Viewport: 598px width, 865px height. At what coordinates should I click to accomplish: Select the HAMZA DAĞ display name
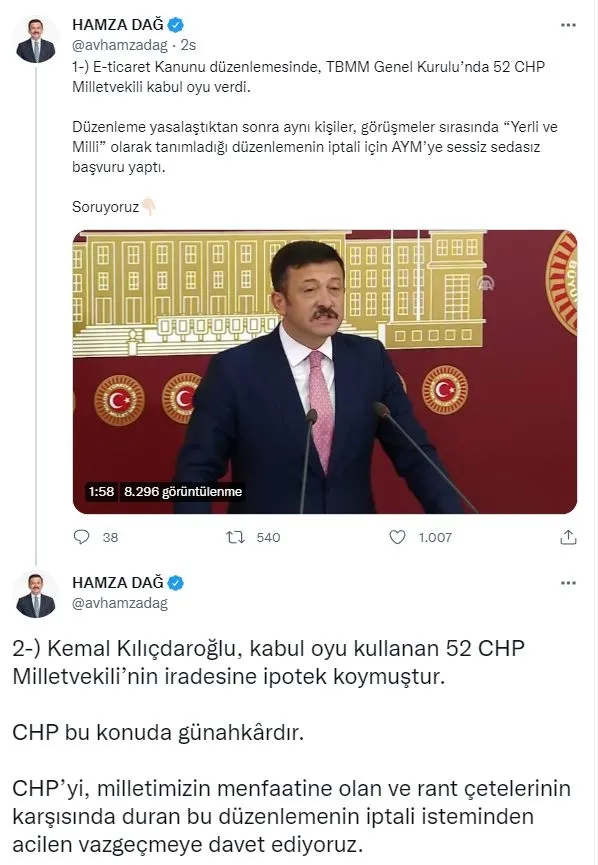pos(118,24)
